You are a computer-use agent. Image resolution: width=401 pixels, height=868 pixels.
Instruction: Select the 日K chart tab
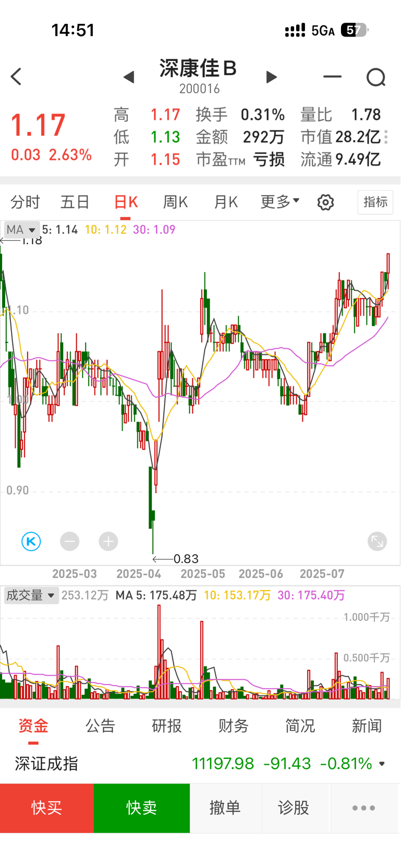pyautogui.click(x=126, y=202)
